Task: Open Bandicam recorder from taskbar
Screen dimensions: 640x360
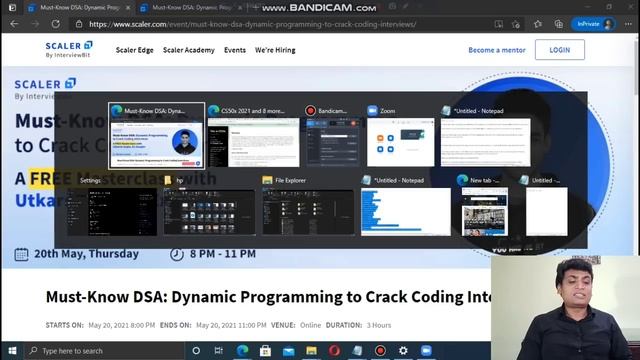Action: tap(380, 351)
